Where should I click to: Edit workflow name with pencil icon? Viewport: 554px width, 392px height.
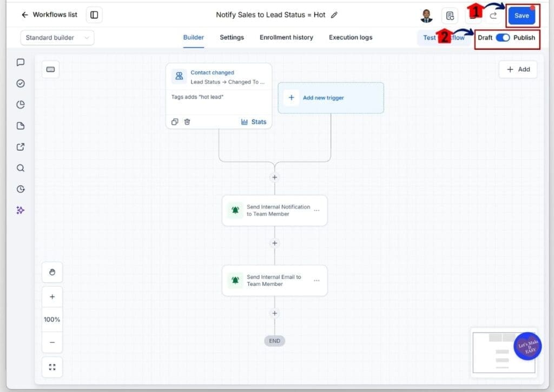click(334, 15)
